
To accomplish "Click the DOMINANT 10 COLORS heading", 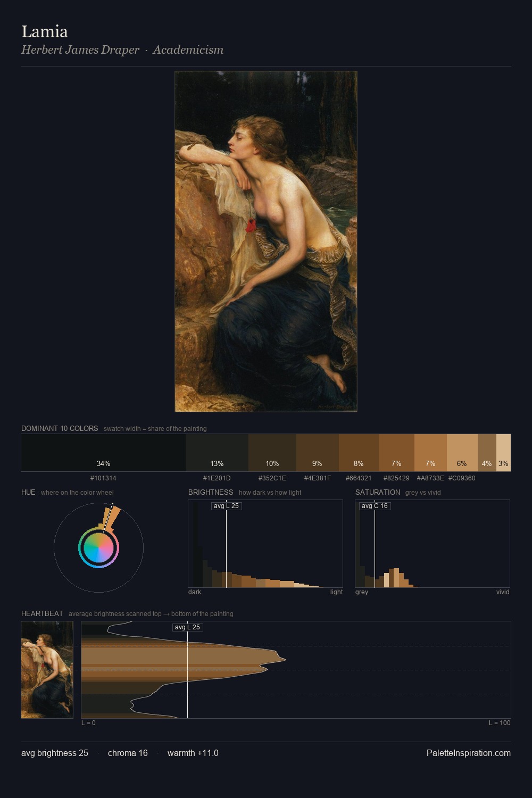I will (60, 428).
